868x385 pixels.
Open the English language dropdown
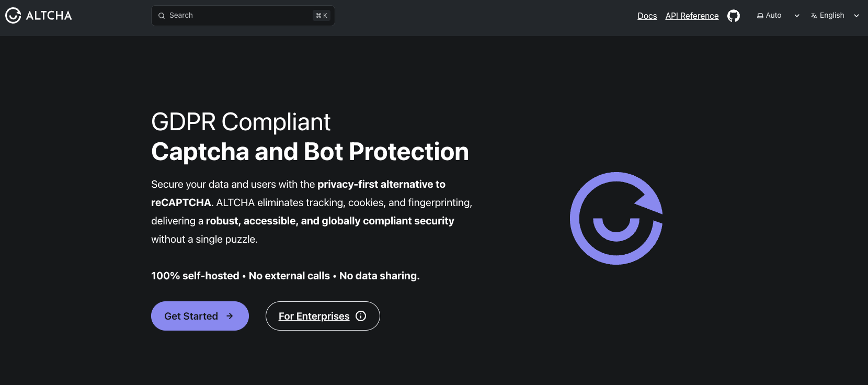[x=835, y=16]
